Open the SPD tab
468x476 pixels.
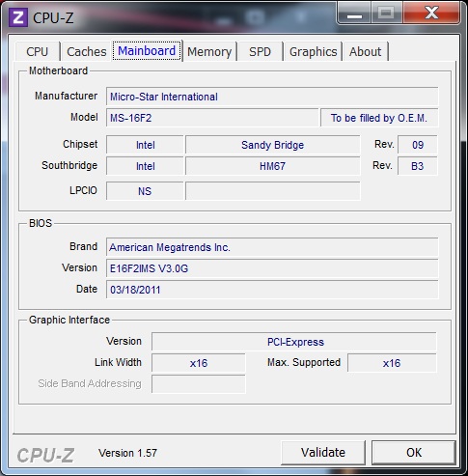tap(260, 51)
